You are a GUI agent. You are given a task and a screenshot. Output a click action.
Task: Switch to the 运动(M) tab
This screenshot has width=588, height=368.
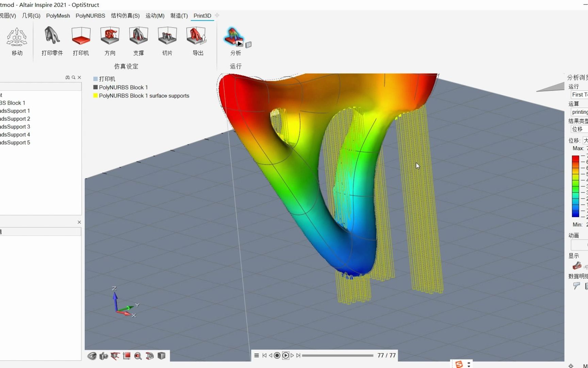[155, 16]
